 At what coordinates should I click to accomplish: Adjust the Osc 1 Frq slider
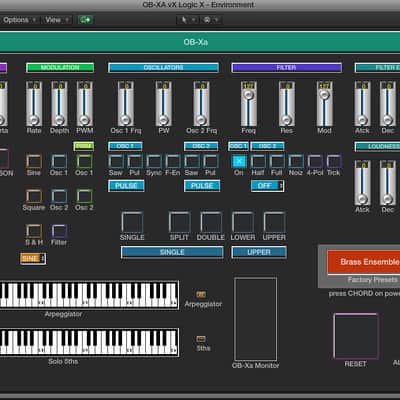tap(126, 104)
